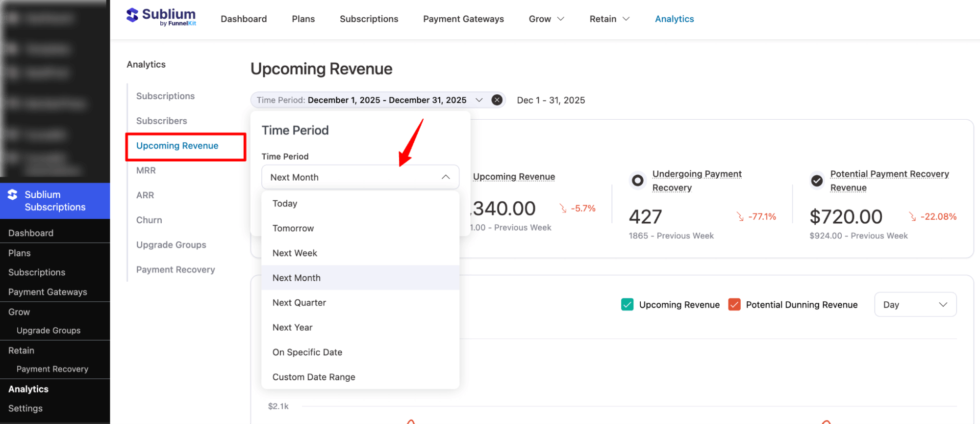
Task: Open Analytics in WordPress sidebar
Action: coord(28,389)
